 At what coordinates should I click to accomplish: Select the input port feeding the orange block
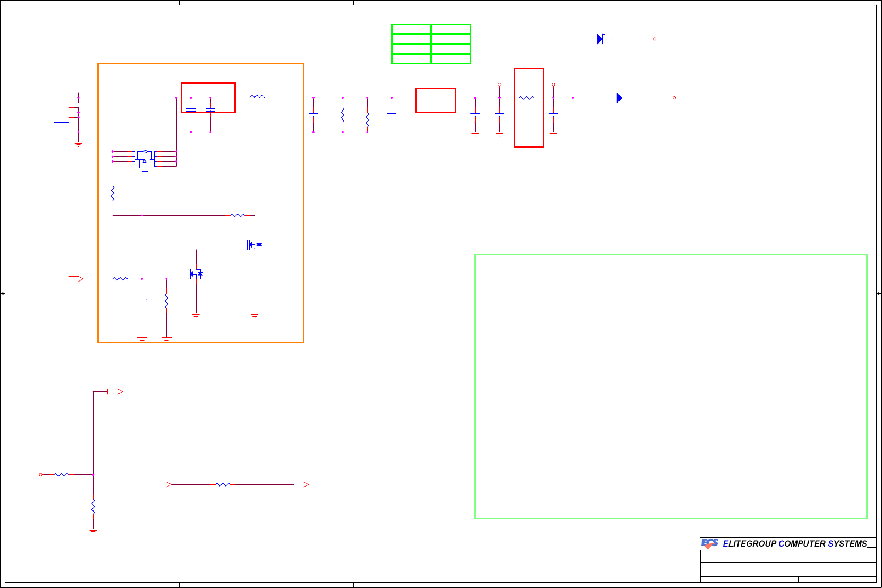coord(76,279)
